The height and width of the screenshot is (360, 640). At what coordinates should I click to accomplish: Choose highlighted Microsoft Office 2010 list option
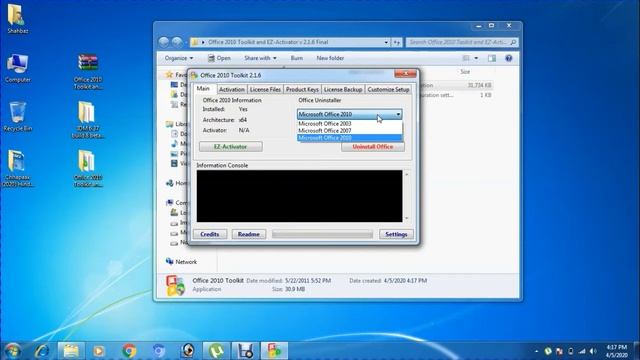(x=349, y=138)
